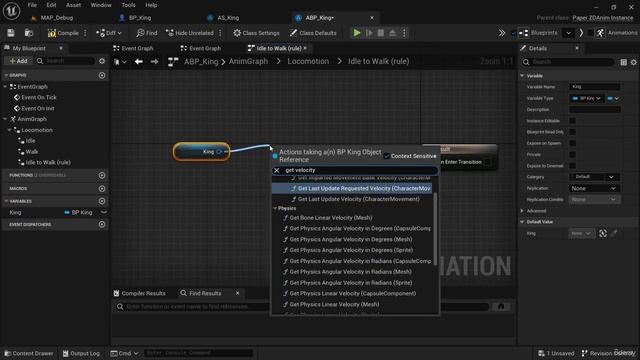Screen dimensions: 640x360
Task: Click the AnimGraph breadcrumb
Action: click(248, 62)
